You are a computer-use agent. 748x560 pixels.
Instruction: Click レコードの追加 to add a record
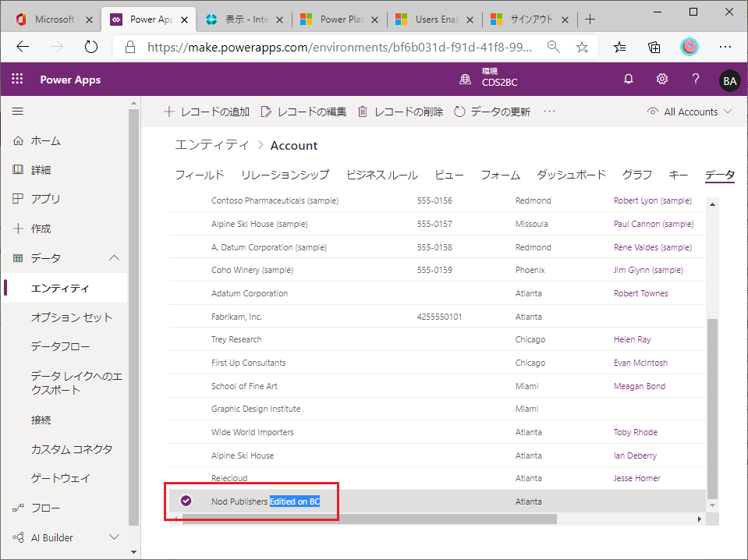coord(206,112)
